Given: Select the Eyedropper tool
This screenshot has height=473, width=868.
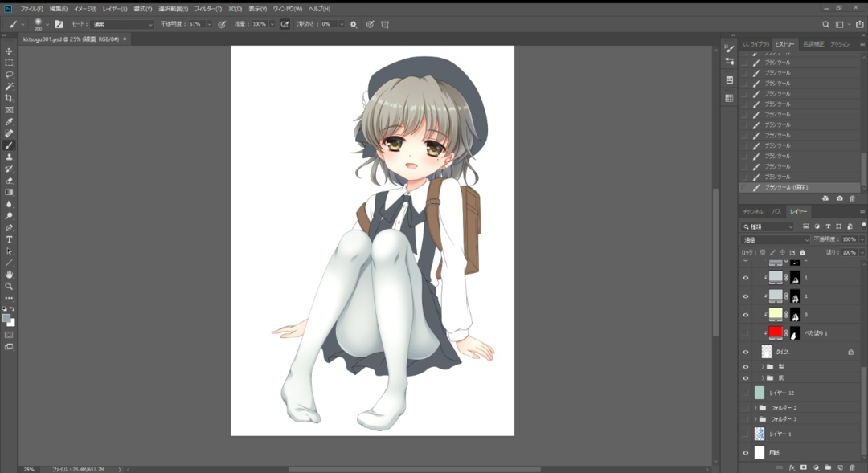Looking at the screenshot, I should tap(10, 121).
